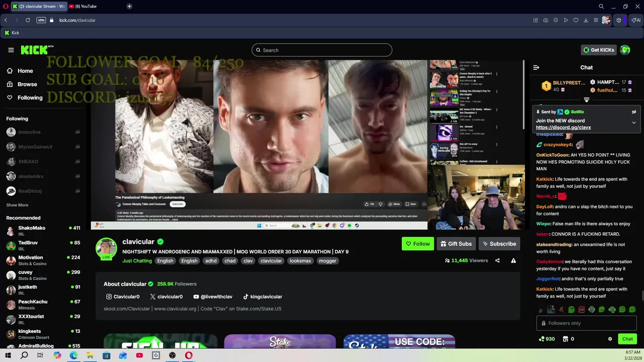
Task: Subscribe to clavicular
Action: (x=499, y=244)
